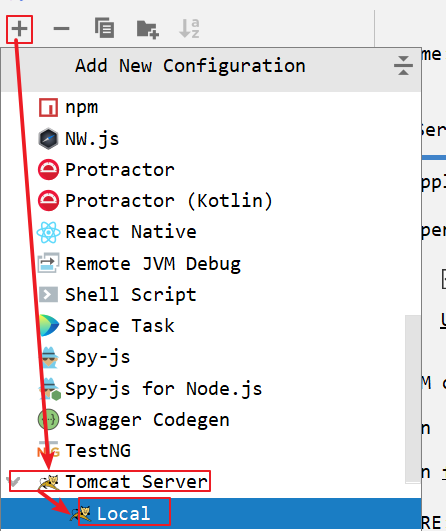This screenshot has height=531, width=446.
Task: Click the plus Add New Configuration button
Action: tap(19, 29)
